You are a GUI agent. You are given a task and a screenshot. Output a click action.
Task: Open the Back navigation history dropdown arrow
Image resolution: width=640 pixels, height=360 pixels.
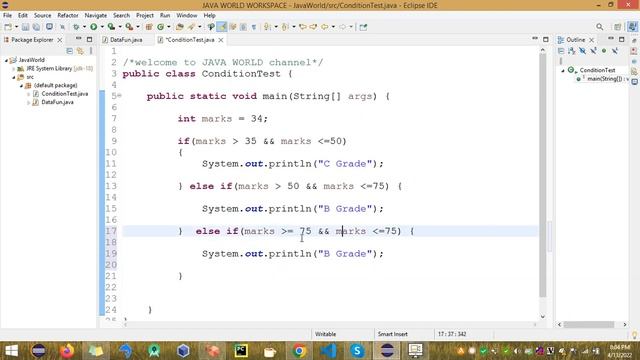pyautogui.click(x=333, y=27)
